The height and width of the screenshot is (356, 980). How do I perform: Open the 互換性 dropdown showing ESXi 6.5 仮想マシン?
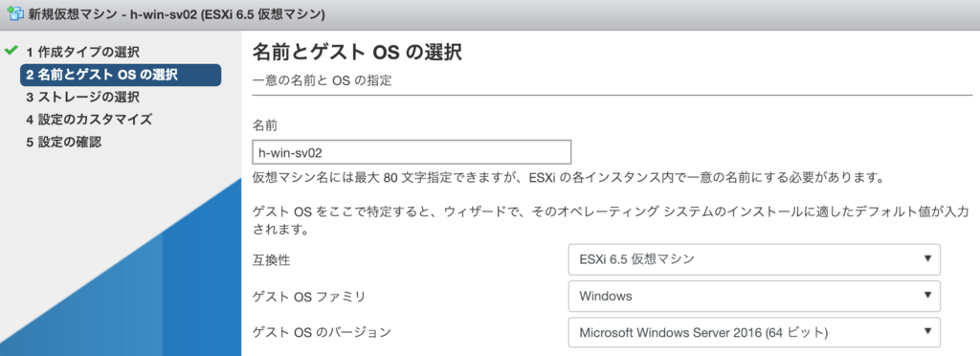point(754,259)
